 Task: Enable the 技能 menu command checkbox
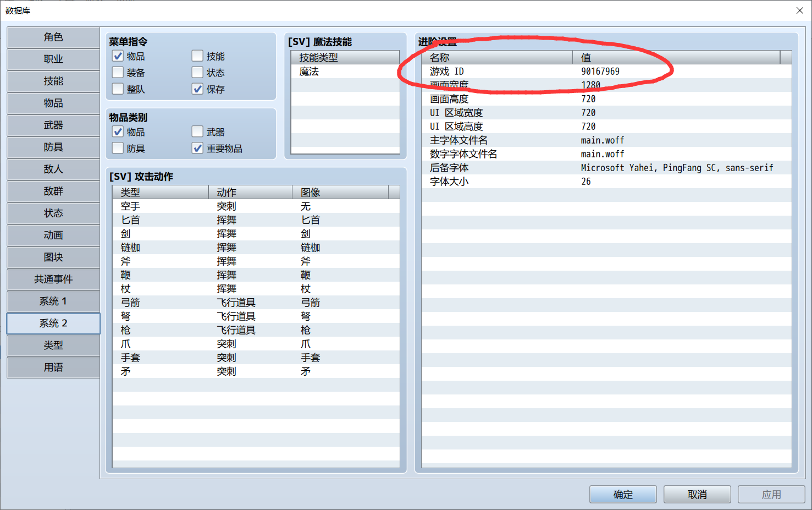click(197, 56)
